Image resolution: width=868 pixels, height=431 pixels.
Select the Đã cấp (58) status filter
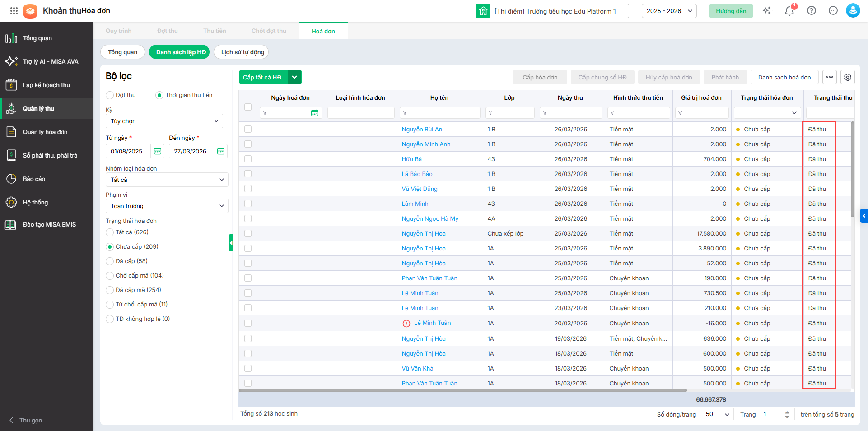(x=110, y=261)
